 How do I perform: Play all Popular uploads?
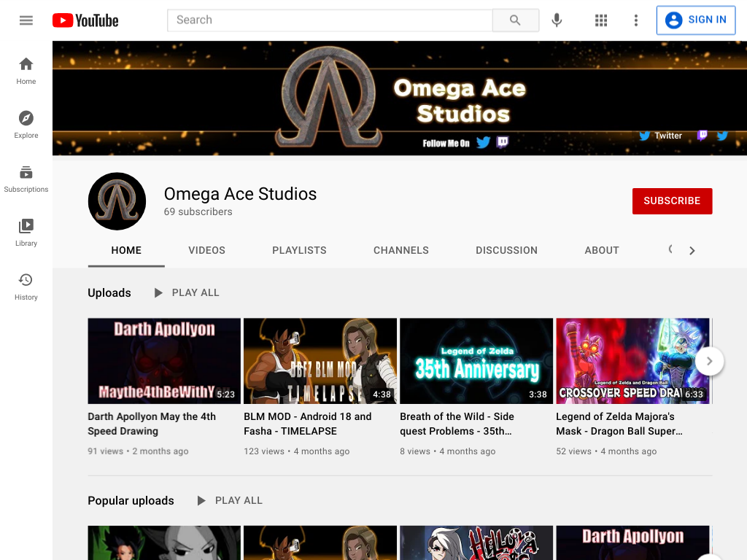click(x=230, y=500)
